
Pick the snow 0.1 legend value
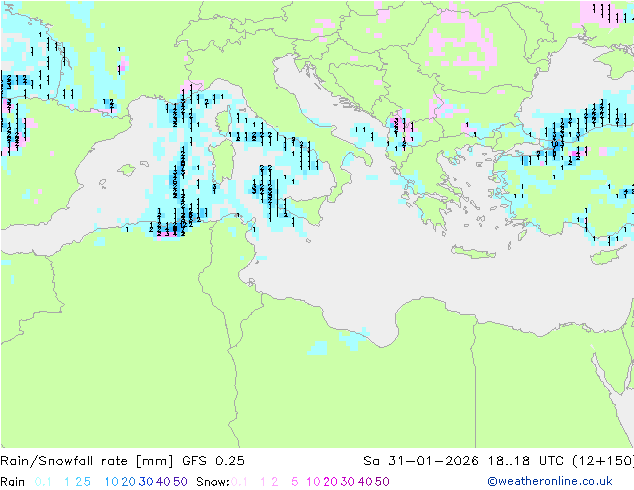click(239, 482)
